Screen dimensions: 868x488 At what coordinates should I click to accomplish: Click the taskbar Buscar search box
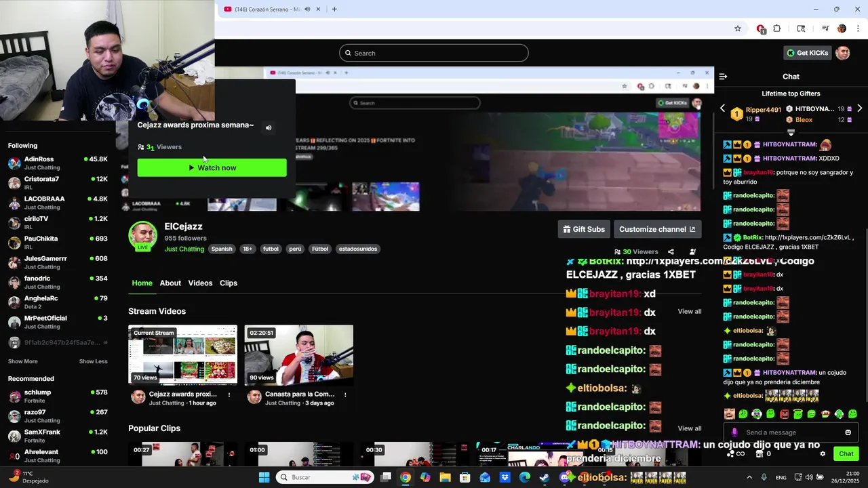(x=325, y=477)
